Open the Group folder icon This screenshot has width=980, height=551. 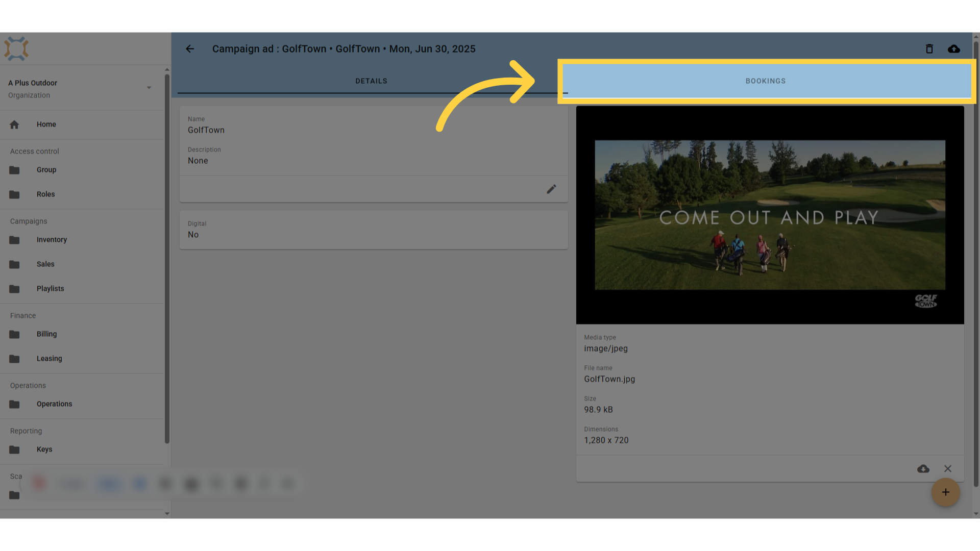14,170
